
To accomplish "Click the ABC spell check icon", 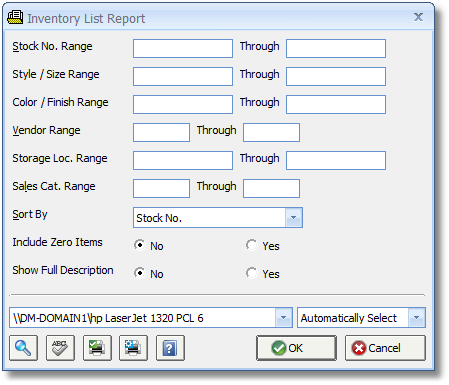I will tap(60, 348).
